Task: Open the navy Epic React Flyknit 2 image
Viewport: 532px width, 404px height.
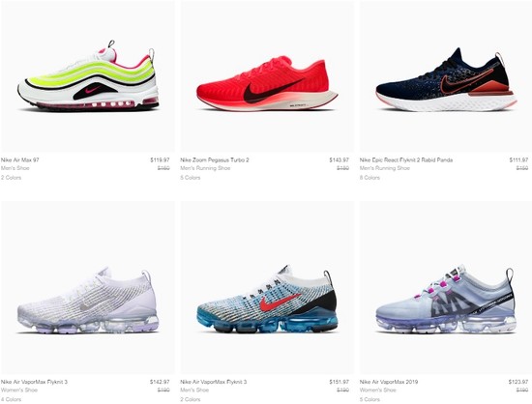Action: (446, 76)
